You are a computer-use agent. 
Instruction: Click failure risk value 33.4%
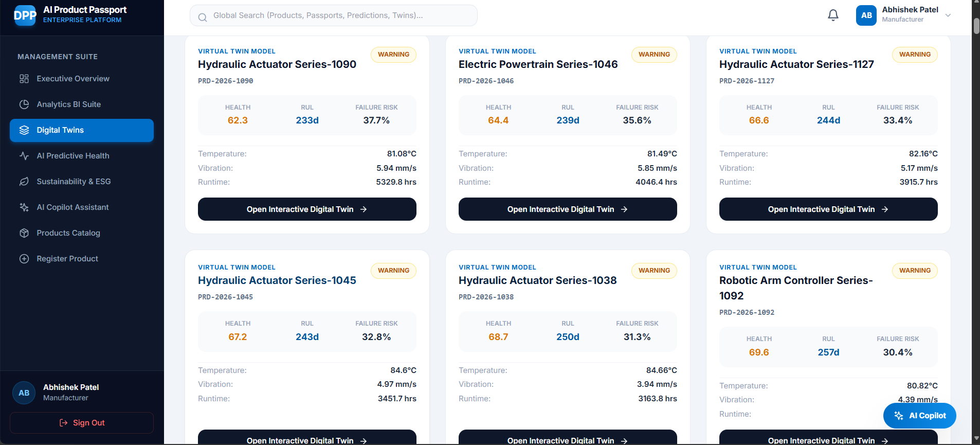(x=898, y=120)
